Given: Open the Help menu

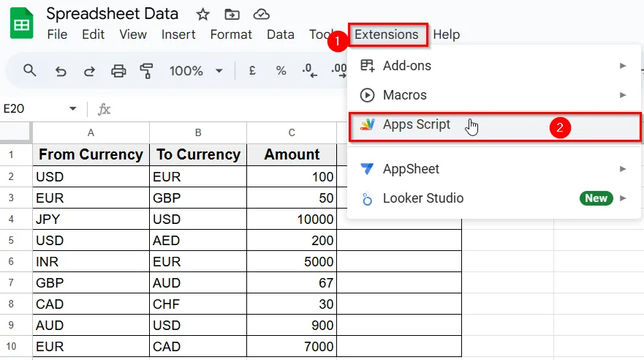Looking at the screenshot, I should coord(447,34).
